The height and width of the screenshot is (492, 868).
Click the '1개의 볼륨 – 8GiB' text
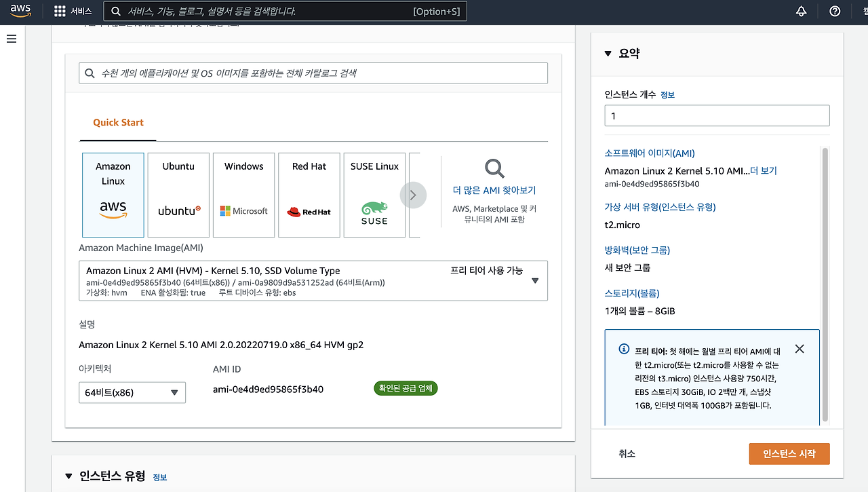point(639,311)
